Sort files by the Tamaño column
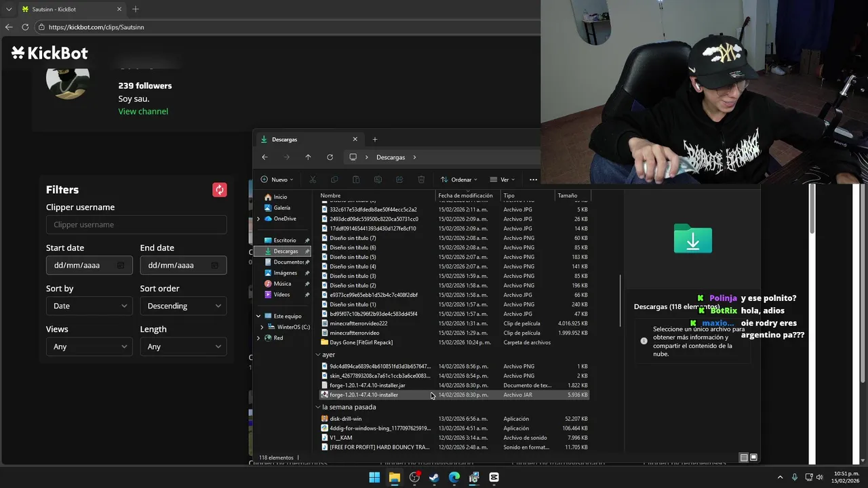 [572, 196]
